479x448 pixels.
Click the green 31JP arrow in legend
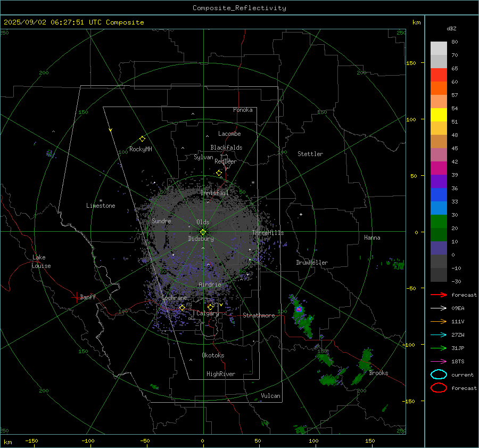[x=439, y=348]
